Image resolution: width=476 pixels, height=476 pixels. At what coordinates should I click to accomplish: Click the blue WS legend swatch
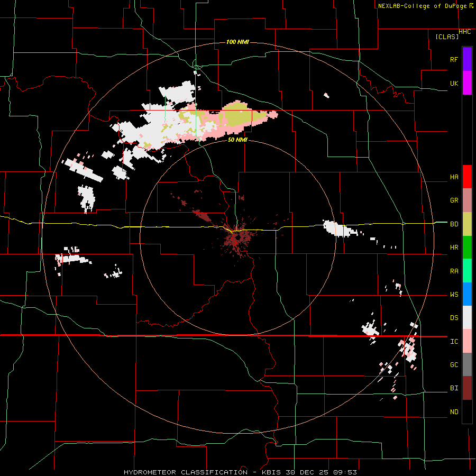tap(467, 294)
